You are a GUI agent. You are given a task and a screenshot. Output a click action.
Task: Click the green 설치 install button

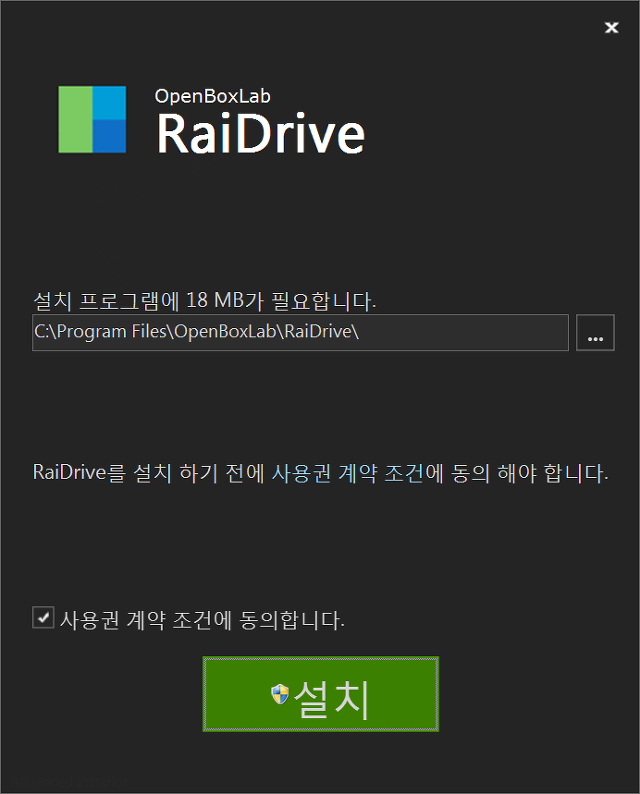[321, 694]
